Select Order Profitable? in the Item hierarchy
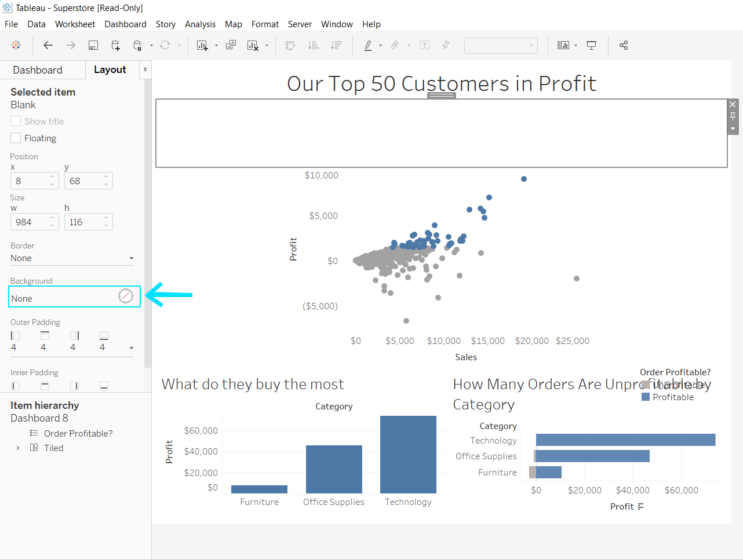743x560 pixels. pyautogui.click(x=78, y=433)
